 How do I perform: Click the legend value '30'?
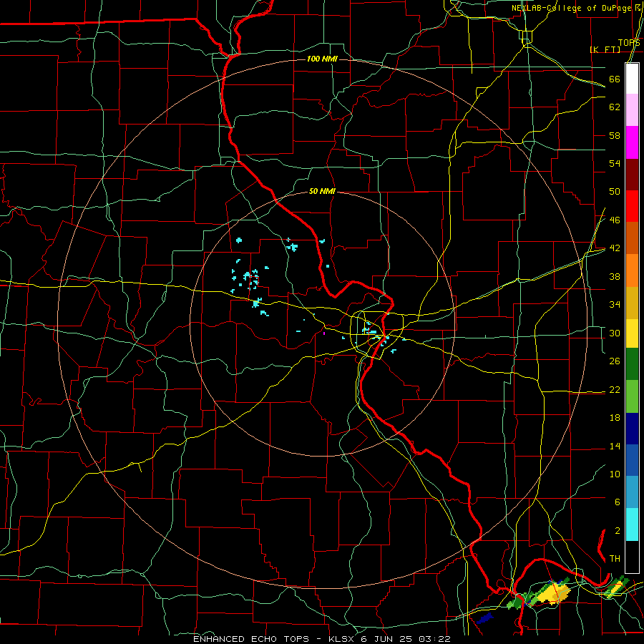point(615,333)
